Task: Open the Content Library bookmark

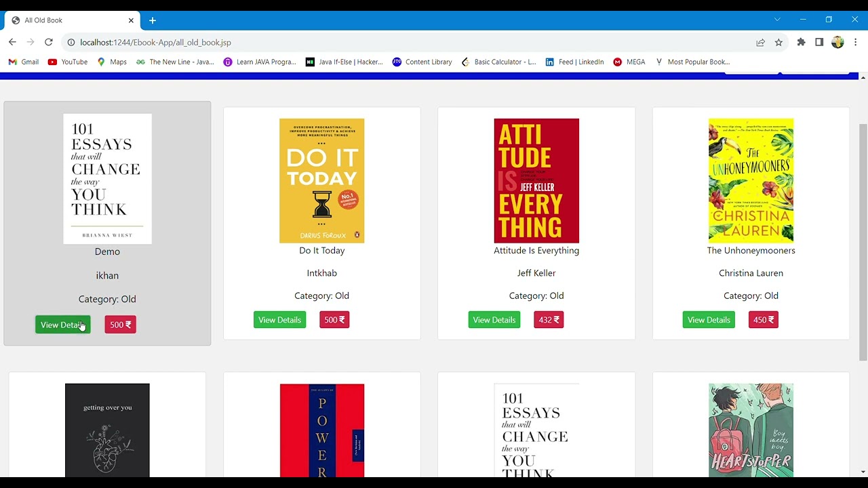Action: (x=422, y=62)
